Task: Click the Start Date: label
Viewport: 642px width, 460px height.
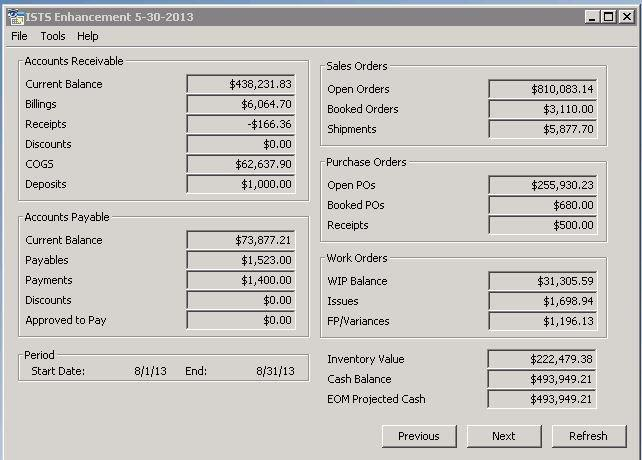Action: (x=58, y=371)
